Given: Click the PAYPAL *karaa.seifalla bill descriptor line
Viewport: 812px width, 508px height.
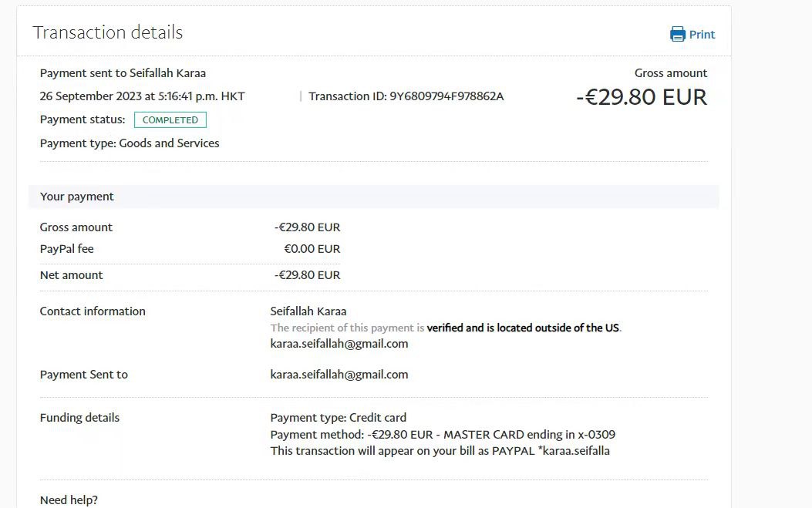Looking at the screenshot, I should (x=440, y=451).
